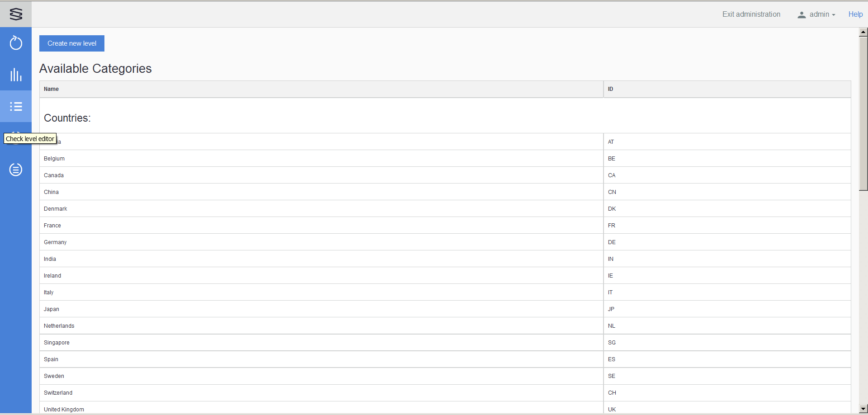Collapse the Available Categories table header
Screen dimensions: 868x415
tap(95, 69)
